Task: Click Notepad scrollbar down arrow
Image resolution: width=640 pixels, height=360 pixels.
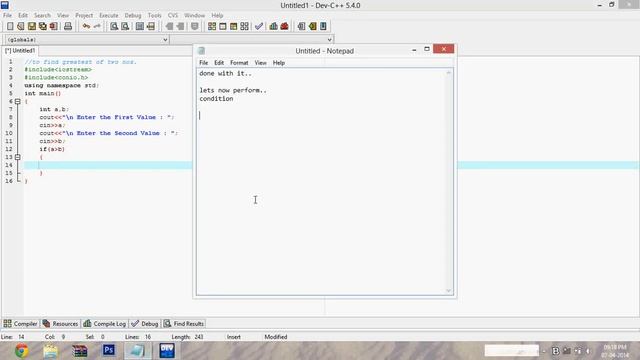Action: (x=449, y=291)
